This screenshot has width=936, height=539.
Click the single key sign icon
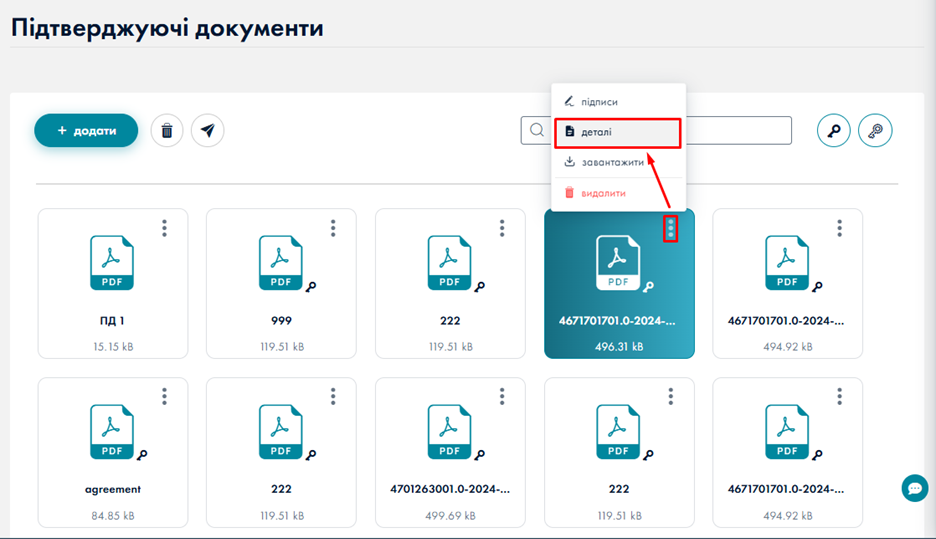834,131
